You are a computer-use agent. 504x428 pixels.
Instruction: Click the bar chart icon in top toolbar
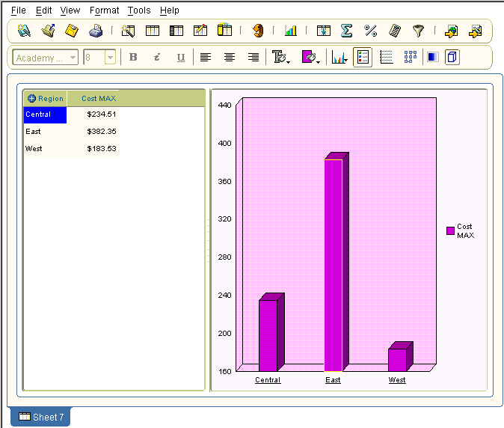[290, 31]
